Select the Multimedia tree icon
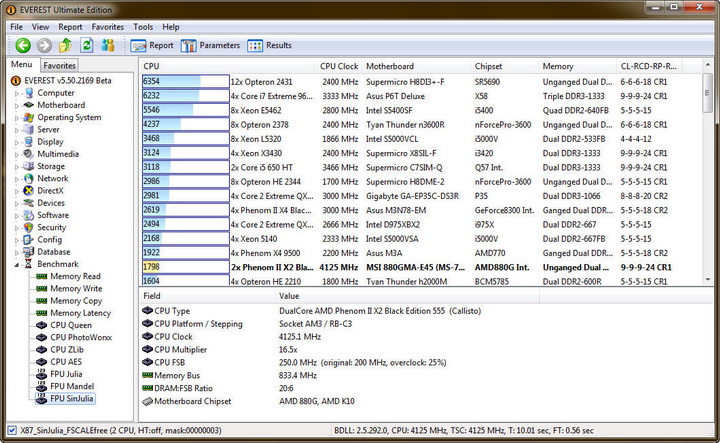The width and height of the screenshot is (720, 443). click(29, 154)
